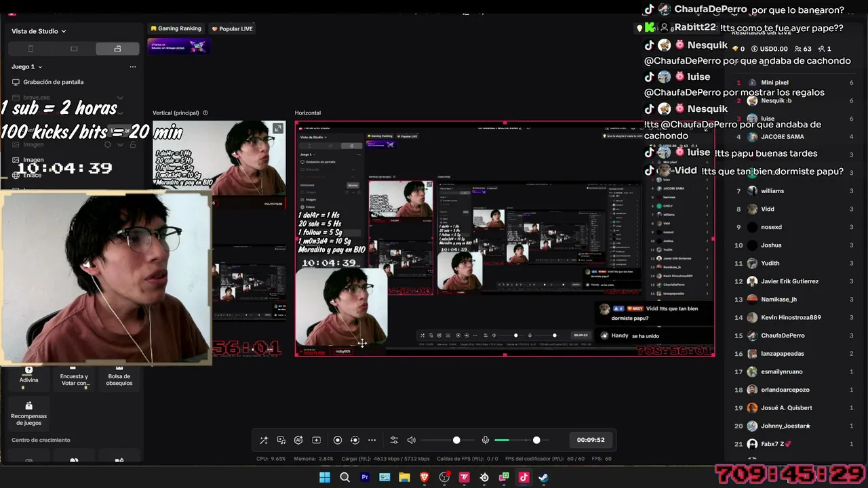This screenshot has height=488, width=868.
Task: Select Josué A. Quisbert in ranking
Action: pyautogui.click(x=795, y=408)
